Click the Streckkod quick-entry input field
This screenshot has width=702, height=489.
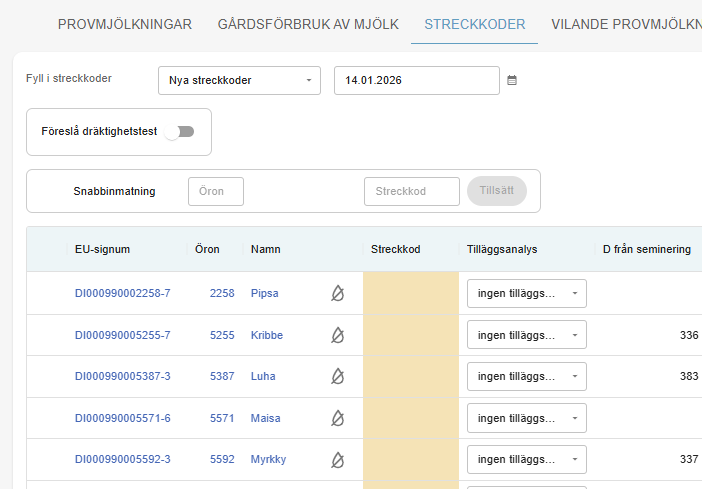click(411, 191)
